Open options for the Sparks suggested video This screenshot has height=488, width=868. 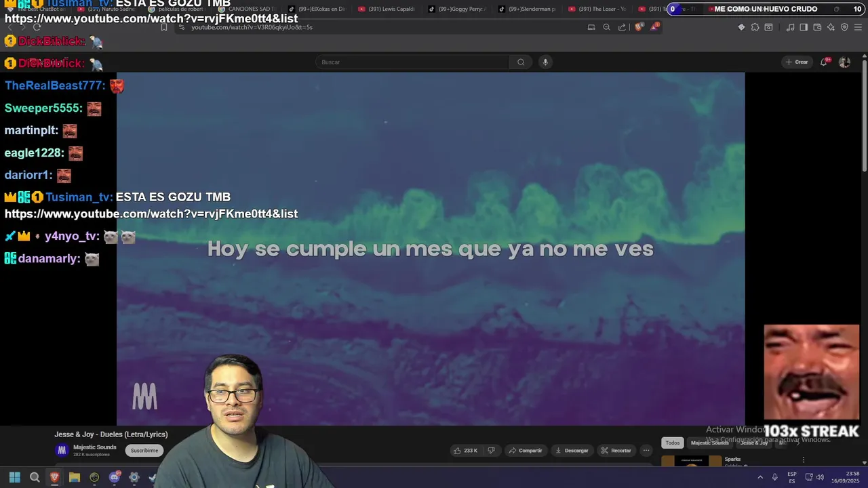[804, 460]
